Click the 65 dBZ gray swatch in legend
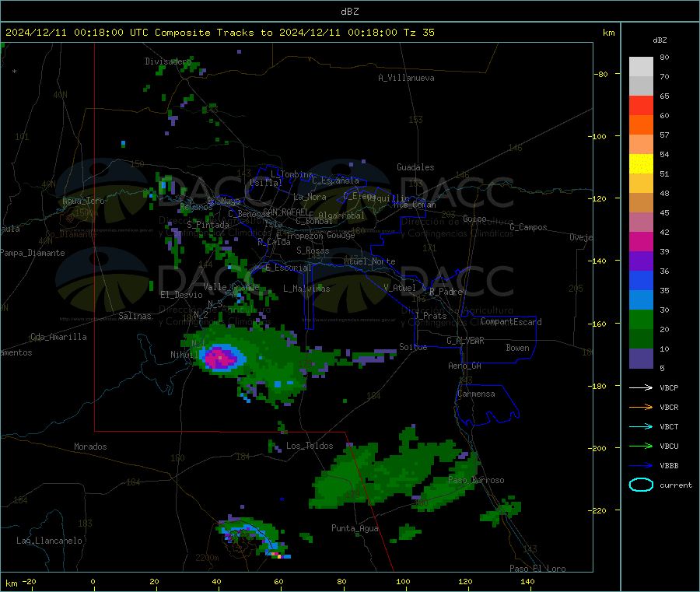The width and height of the screenshot is (700, 592). (641, 86)
